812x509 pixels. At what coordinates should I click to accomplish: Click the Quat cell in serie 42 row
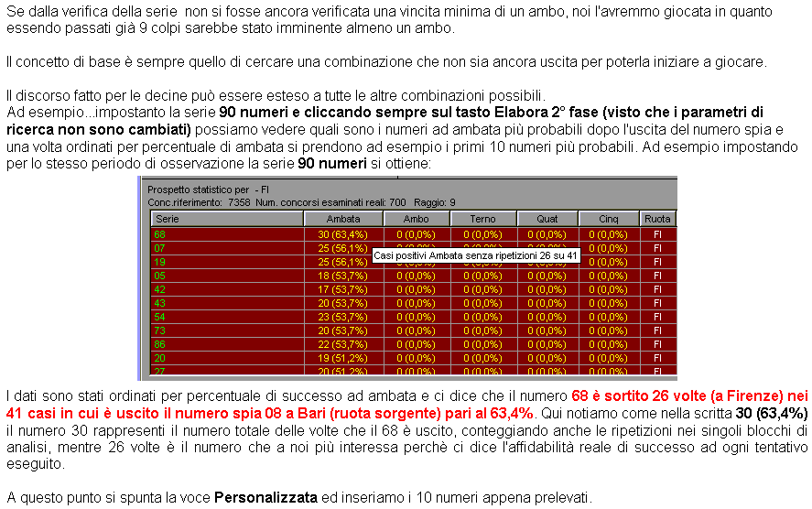547,289
